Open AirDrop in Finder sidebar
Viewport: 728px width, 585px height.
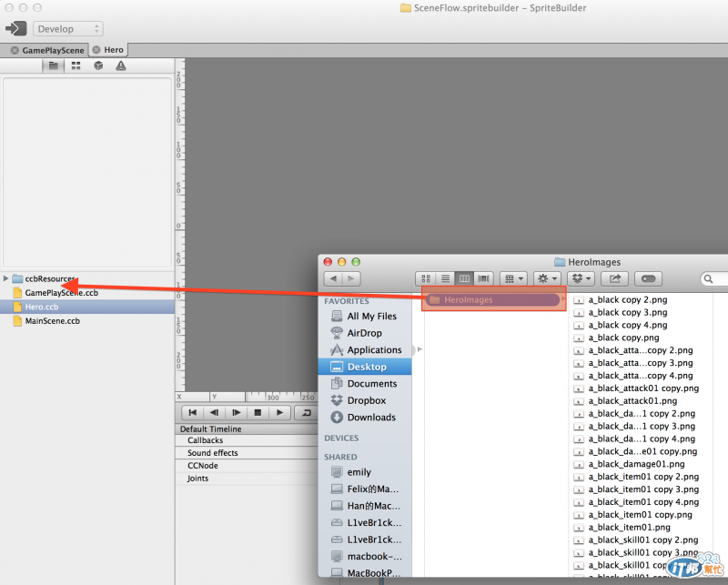pos(365,333)
